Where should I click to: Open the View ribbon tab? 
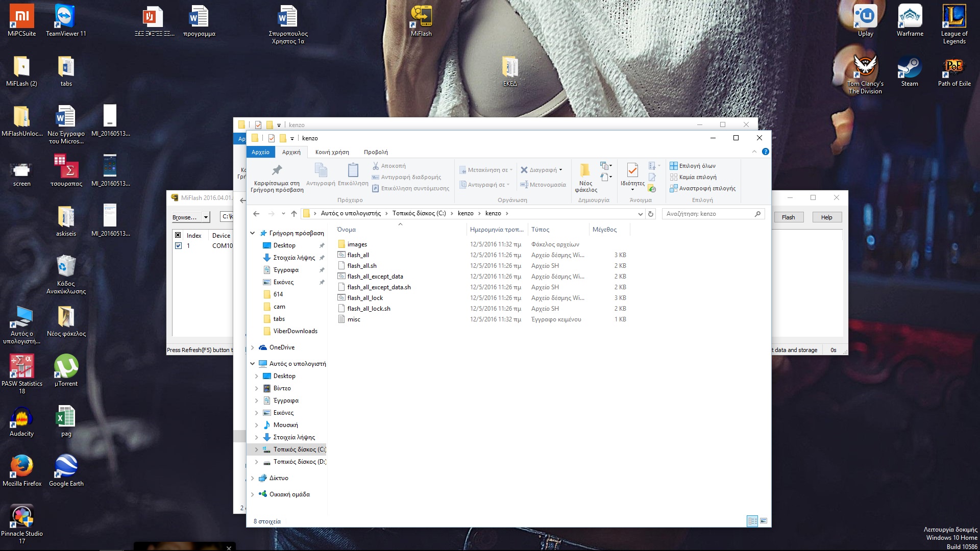point(376,152)
